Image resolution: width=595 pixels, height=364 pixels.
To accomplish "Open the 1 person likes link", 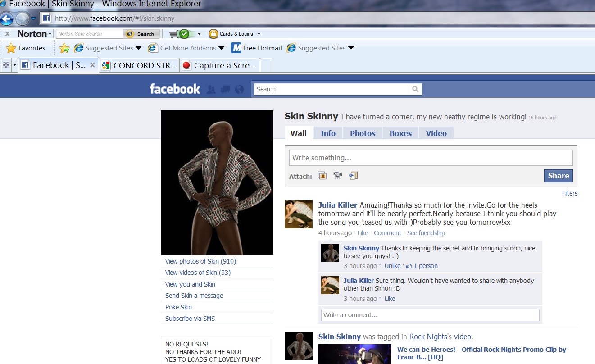I will pos(422,266).
